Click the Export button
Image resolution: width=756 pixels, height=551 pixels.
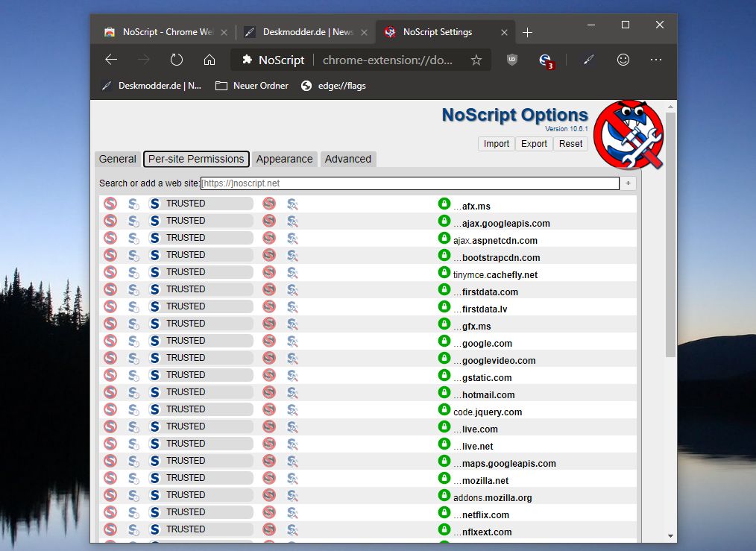534,144
